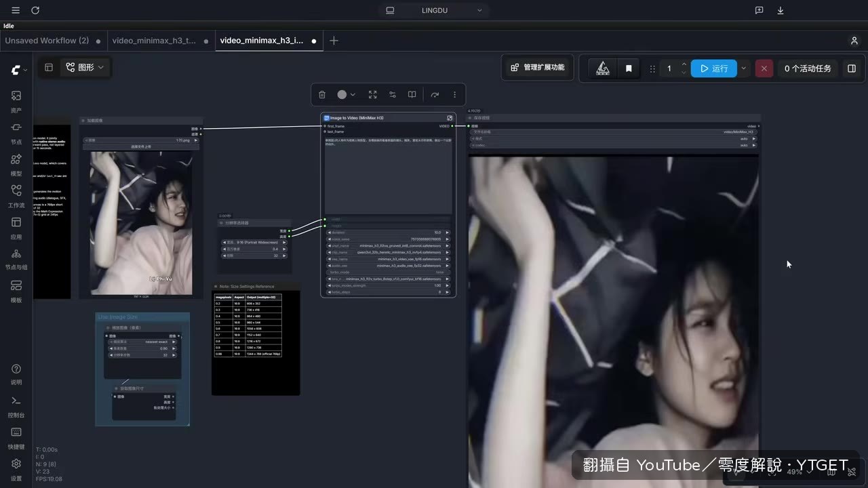This screenshot has height=488, width=868.
Task: Open the 资产 assets panel
Action: [16, 101]
